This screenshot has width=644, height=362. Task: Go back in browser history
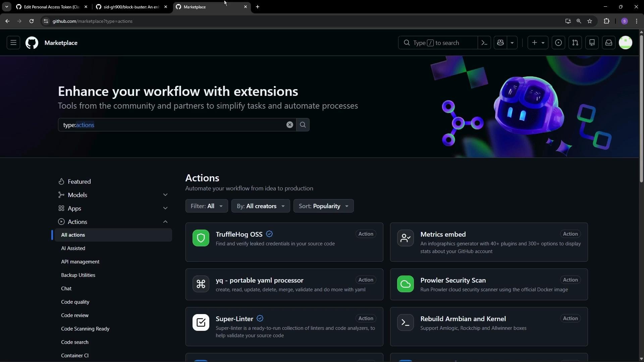pos(7,21)
